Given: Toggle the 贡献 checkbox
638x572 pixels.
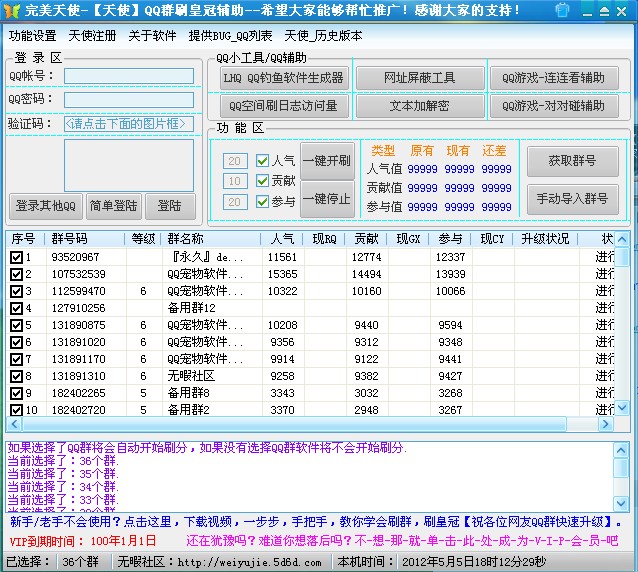Looking at the screenshot, I should point(262,181).
